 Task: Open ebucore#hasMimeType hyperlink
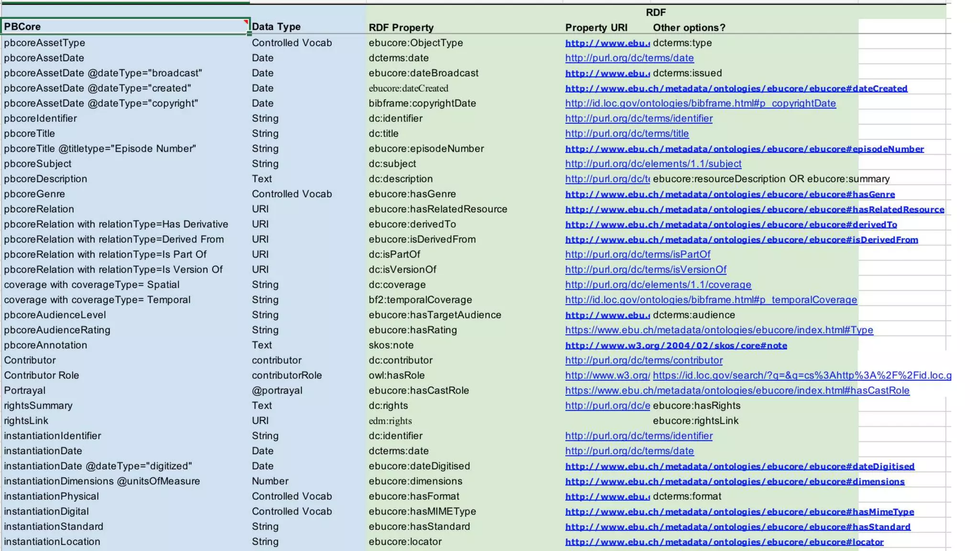click(739, 512)
